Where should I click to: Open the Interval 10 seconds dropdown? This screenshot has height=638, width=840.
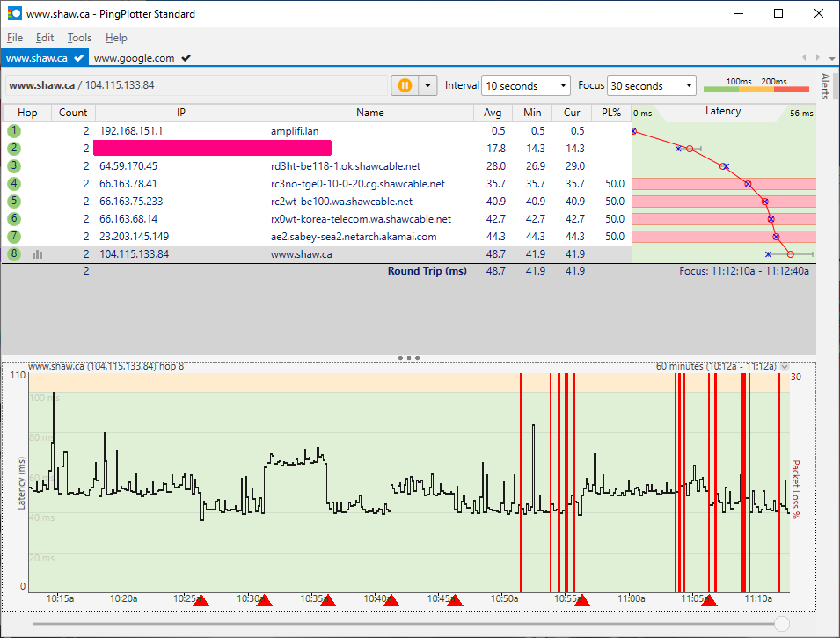pyautogui.click(x=525, y=85)
